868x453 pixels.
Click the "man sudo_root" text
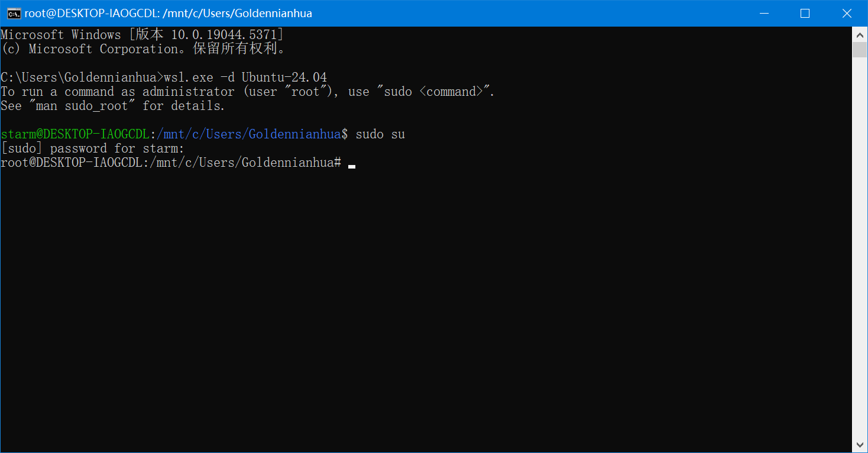(x=82, y=106)
